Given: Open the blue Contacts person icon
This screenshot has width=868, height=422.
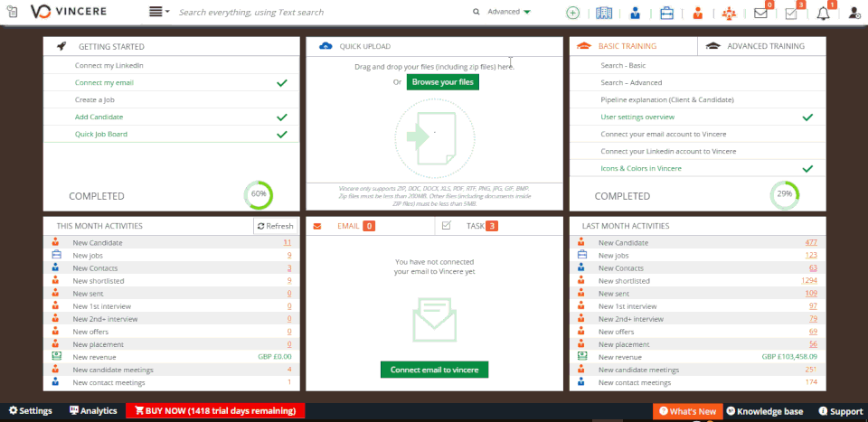Looking at the screenshot, I should 635,13.
